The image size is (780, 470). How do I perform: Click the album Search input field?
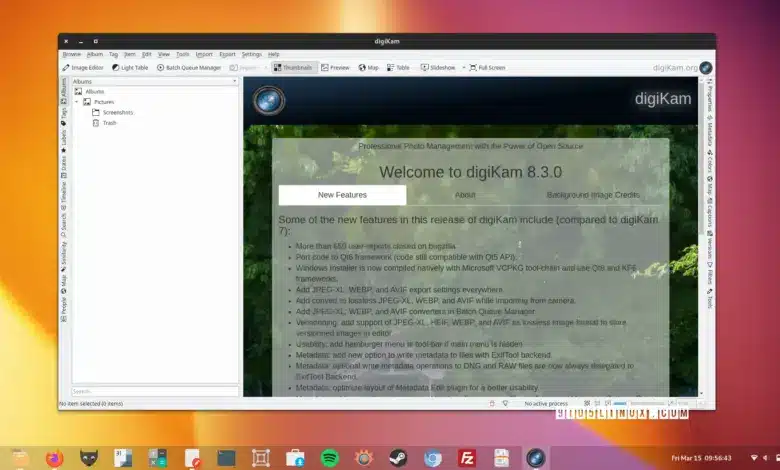coord(155,391)
